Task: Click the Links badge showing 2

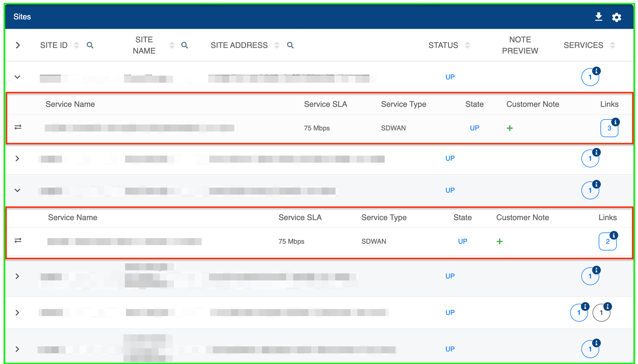Action: point(607,241)
